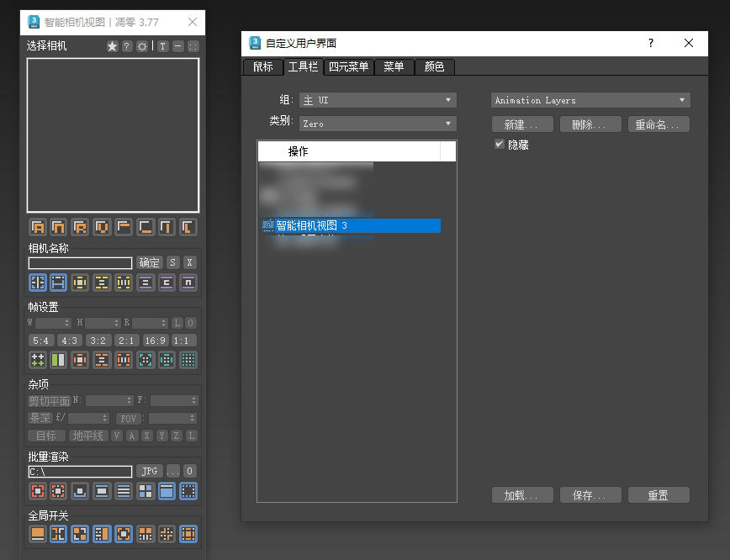Switch to the 菜单 tab
This screenshot has width=730, height=560.
[394, 67]
